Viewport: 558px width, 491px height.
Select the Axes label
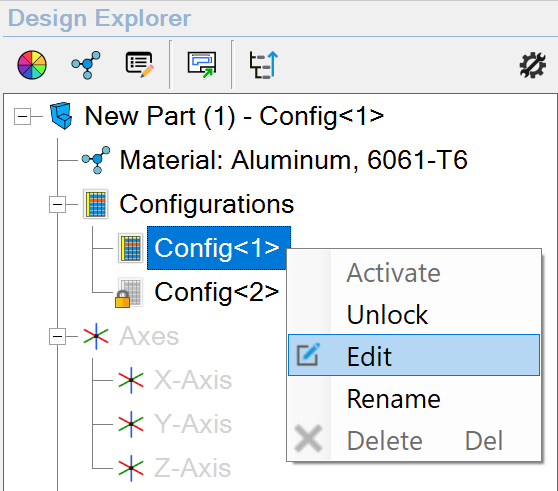(149, 336)
